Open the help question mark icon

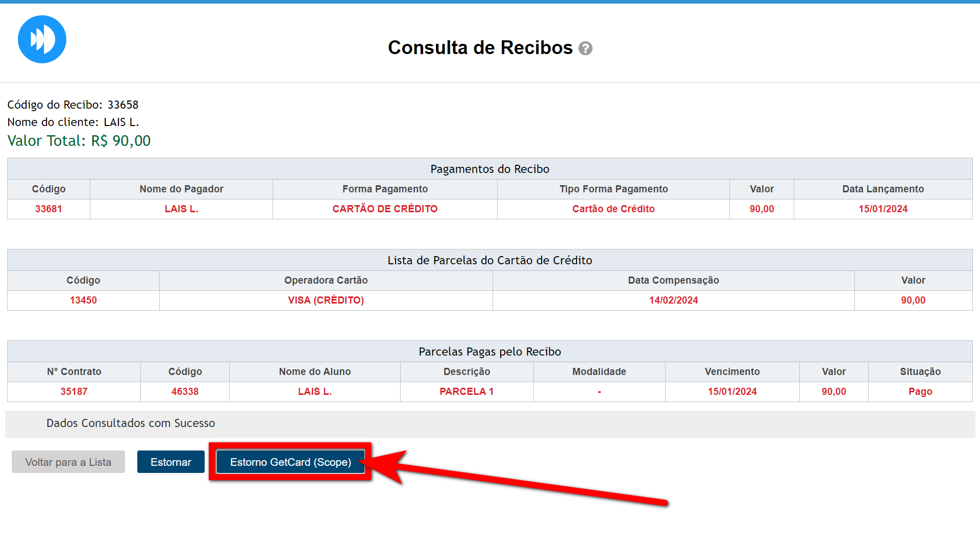(x=585, y=48)
